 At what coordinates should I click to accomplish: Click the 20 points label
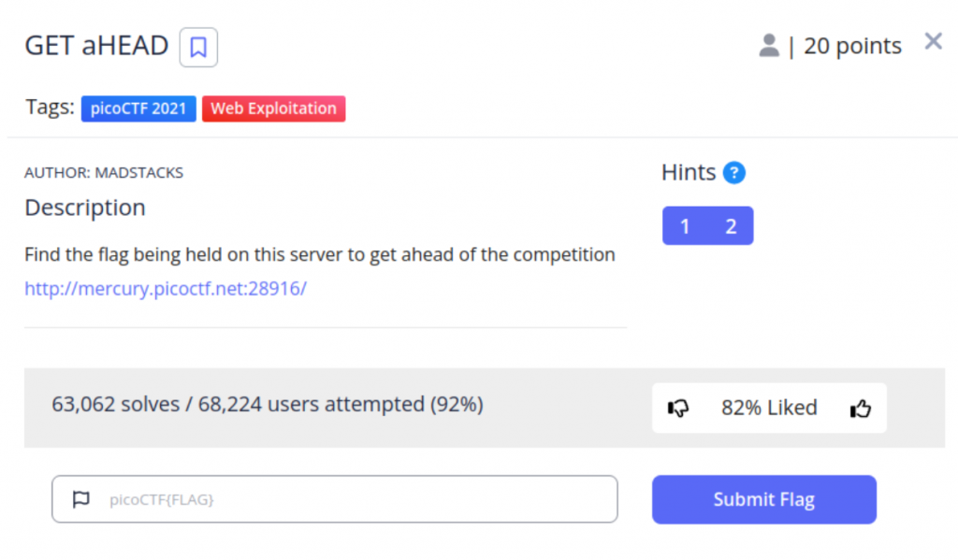(x=852, y=46)
